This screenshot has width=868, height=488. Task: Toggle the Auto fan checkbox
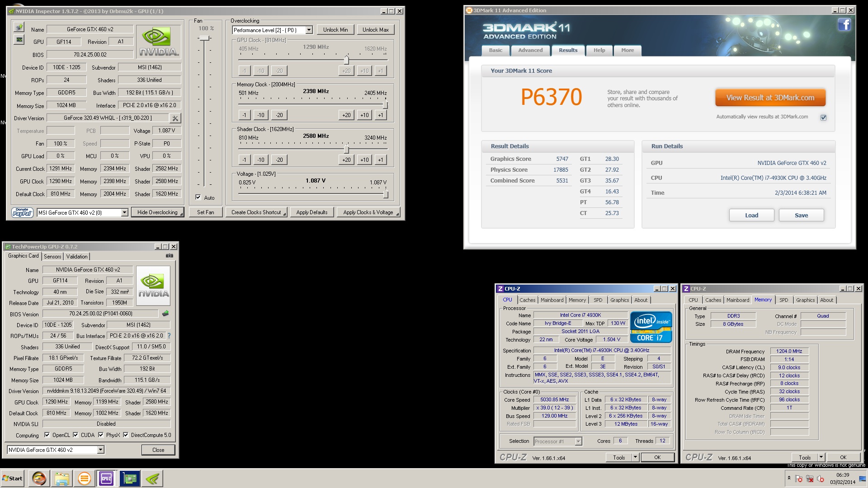[198, 197]
